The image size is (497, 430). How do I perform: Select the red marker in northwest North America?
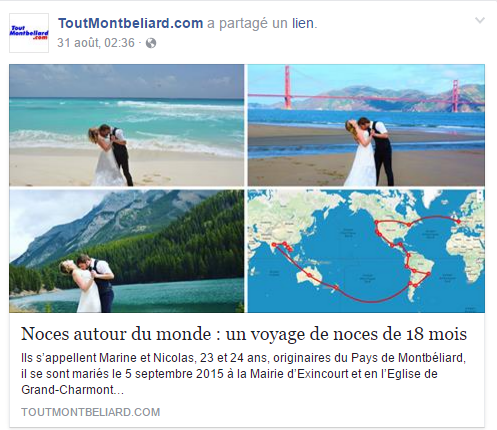tap(376, 222)
